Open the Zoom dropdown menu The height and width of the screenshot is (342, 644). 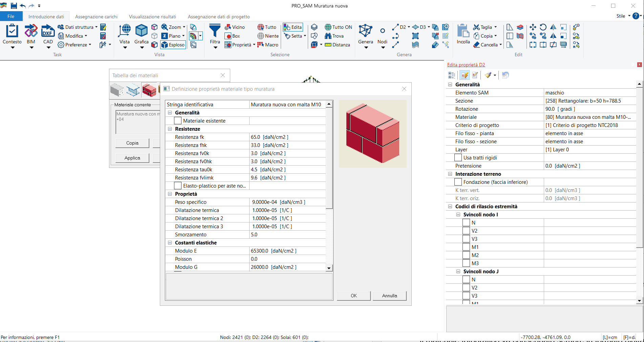point(184,27)
